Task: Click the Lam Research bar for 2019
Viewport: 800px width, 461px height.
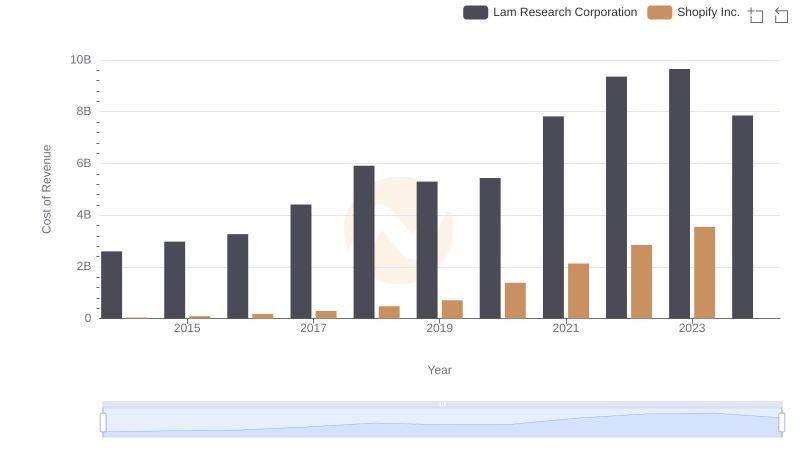Action: pyautogui.click(x=427, y=250)
